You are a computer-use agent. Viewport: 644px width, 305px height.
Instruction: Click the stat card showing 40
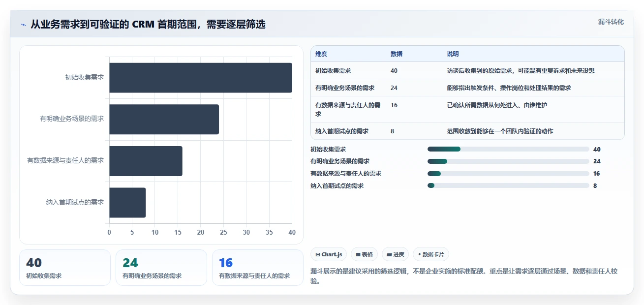(x=65, y=268)
